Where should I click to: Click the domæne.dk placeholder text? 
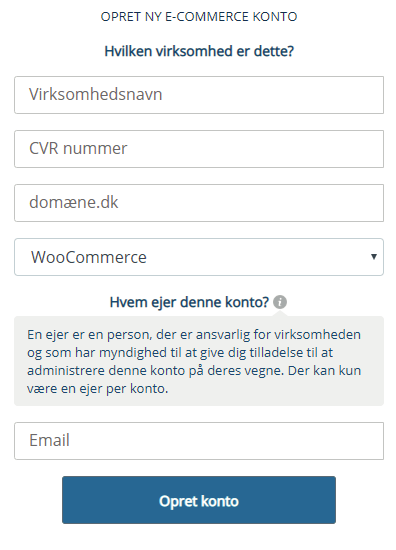click(x=74, y=202)
